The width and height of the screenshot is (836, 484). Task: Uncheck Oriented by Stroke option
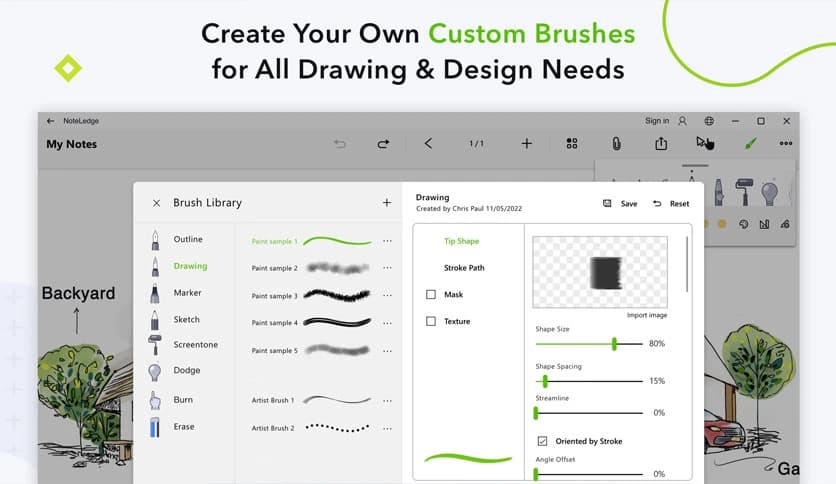[542, 441]
